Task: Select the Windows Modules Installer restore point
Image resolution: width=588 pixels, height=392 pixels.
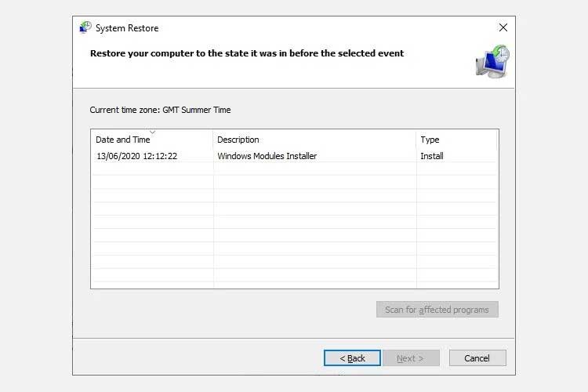Action: 267,156
